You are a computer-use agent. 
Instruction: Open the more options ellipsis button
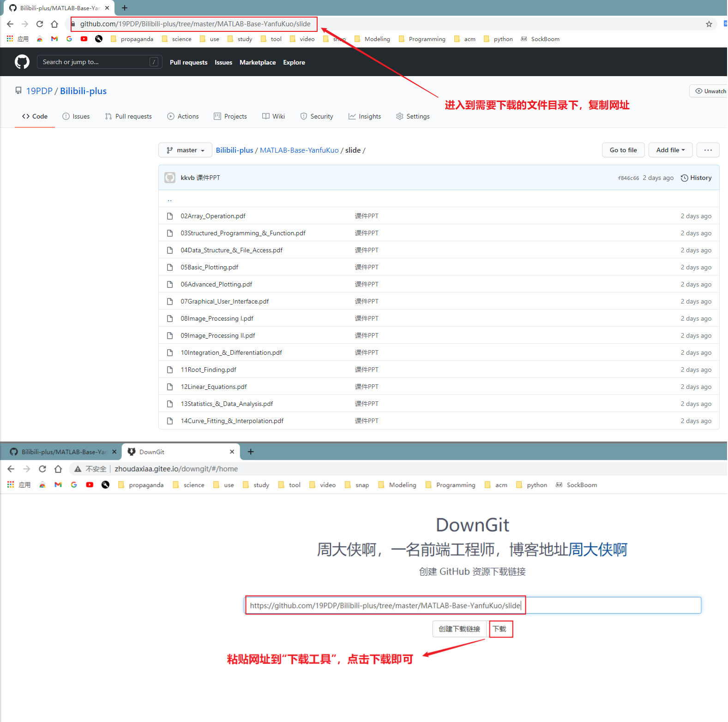coord(708,150)
